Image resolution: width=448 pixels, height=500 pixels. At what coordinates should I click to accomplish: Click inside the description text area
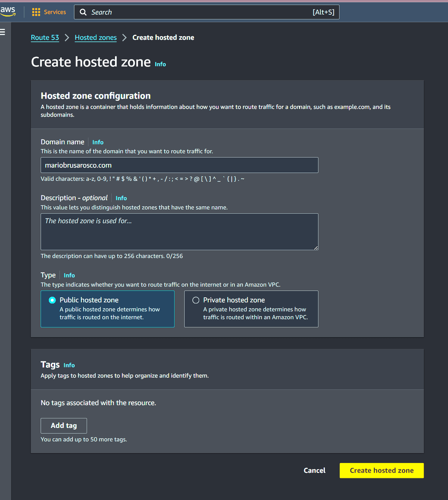pos(179,232)
